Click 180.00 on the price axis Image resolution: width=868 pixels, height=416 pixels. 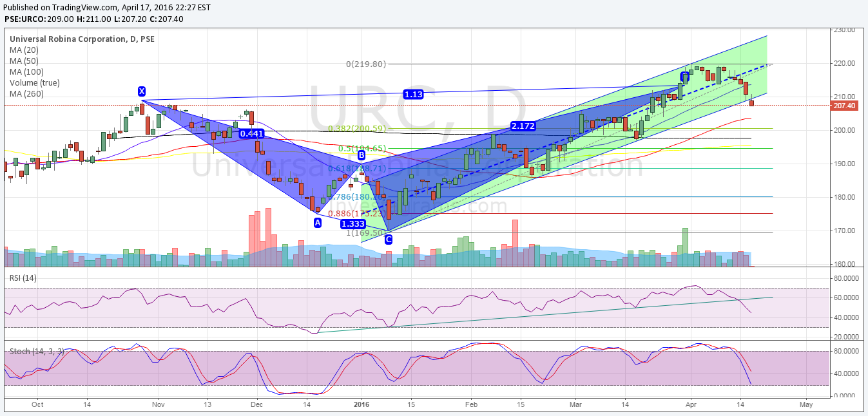pos(843,198)
